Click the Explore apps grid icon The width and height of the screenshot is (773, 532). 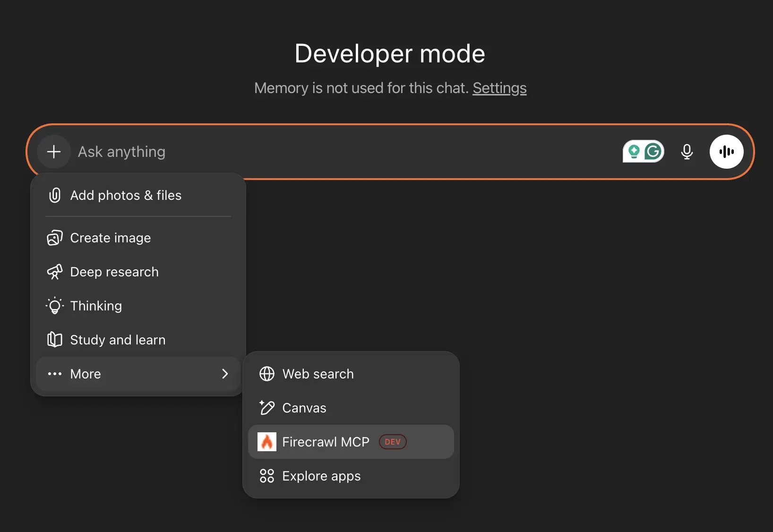pos(267,476)
